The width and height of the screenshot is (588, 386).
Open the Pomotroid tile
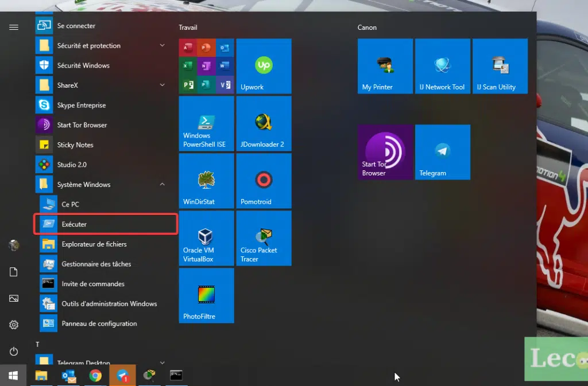(x=264, y=181)
